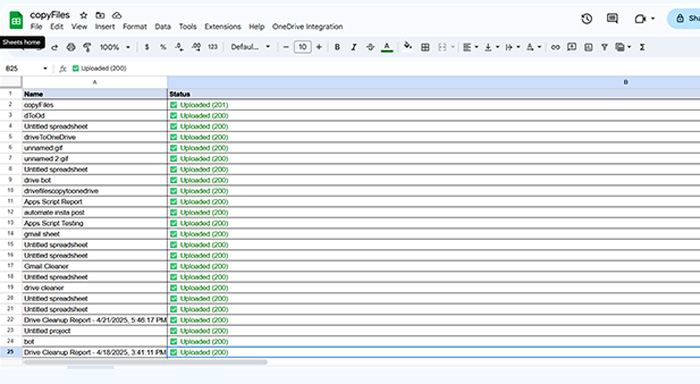700x384 pixels.
Task: Insert a link
Action: point(555,47)
